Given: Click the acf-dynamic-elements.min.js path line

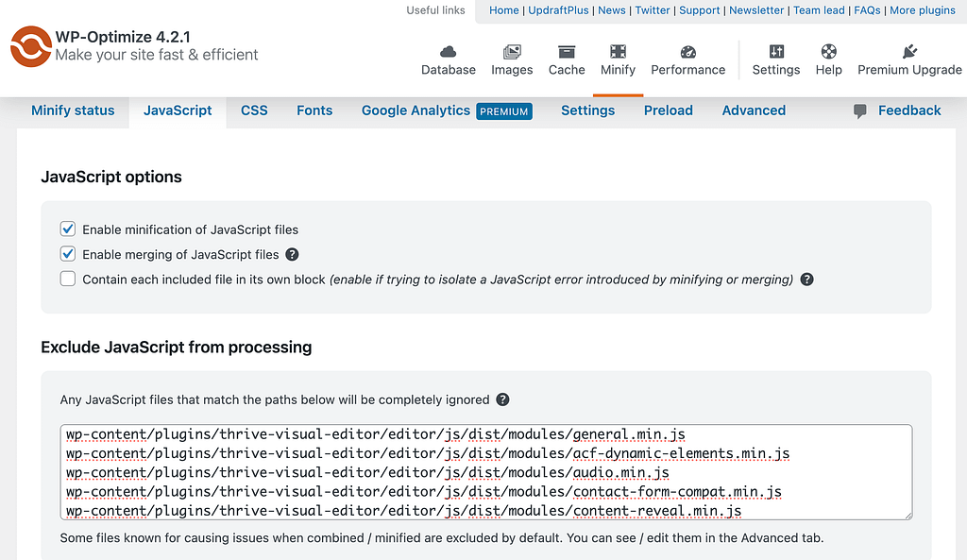Looking at the screenshot, I should 428,453.
